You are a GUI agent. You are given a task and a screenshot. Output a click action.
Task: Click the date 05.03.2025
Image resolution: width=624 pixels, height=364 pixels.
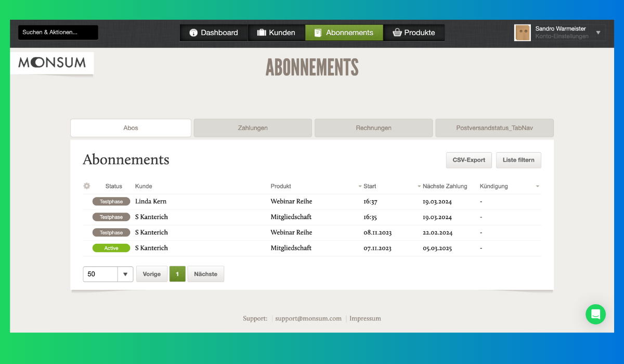pos(437,249)
